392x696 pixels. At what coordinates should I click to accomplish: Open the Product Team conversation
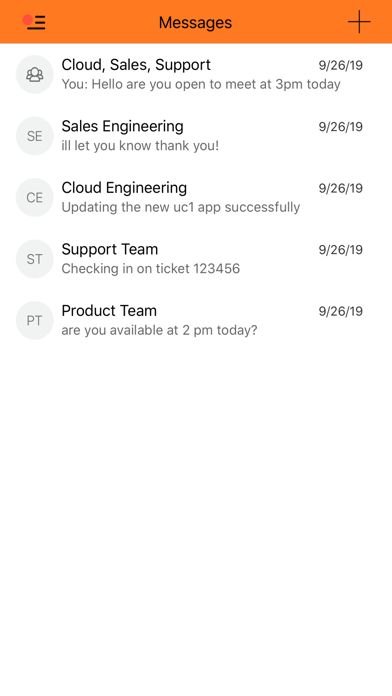(x=196, y=320)
